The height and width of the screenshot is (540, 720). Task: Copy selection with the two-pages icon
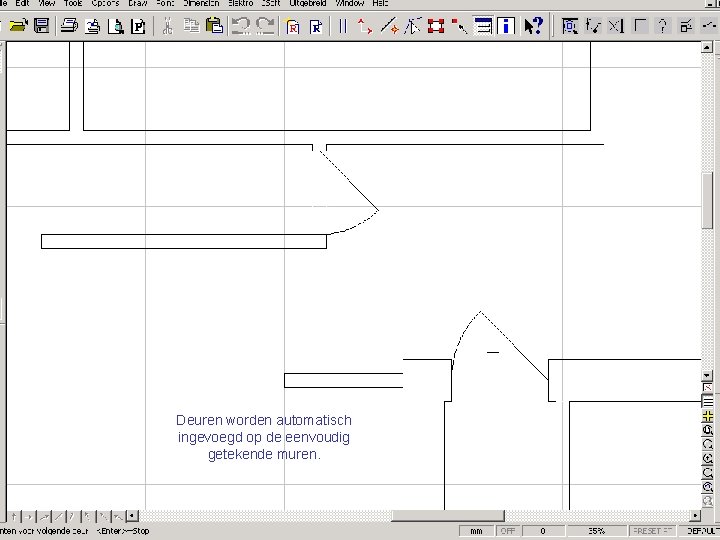191,25
